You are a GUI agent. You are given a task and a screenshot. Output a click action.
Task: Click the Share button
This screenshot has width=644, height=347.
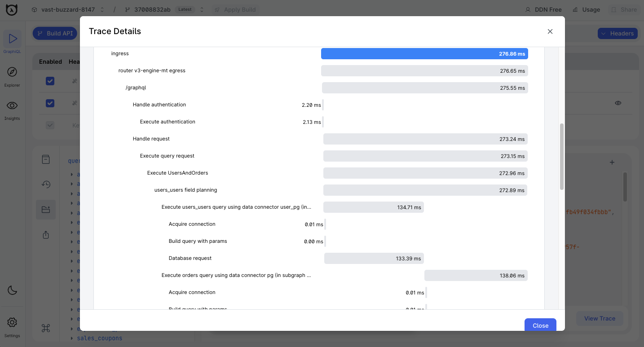click(624, 9)
